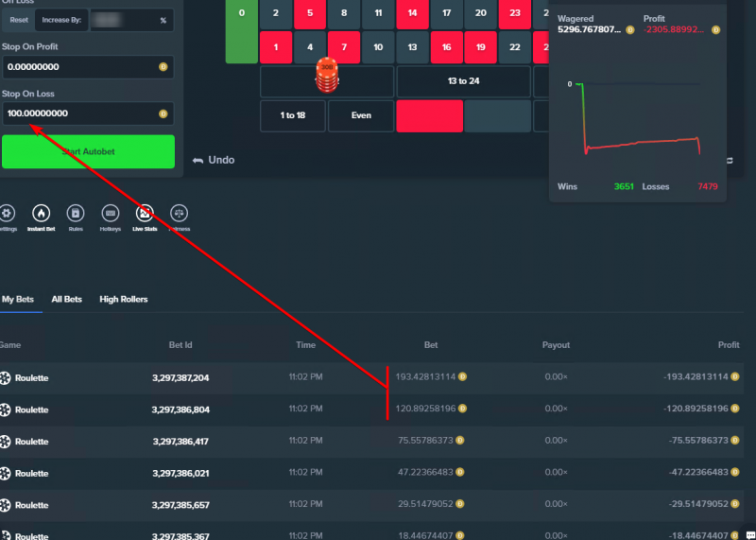Click the Stop On Loss input field
This screenshot has width=756, height=540.
(x=88, y=113)
